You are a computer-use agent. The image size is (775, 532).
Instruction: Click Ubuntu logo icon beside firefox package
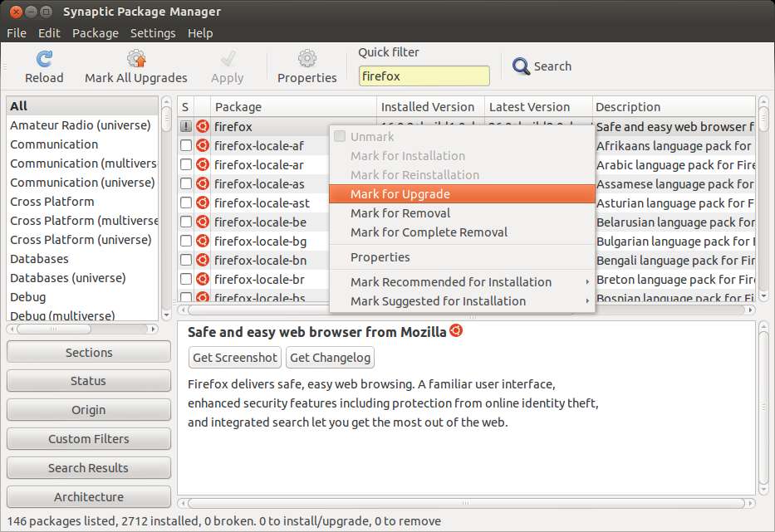click(202, 126)
